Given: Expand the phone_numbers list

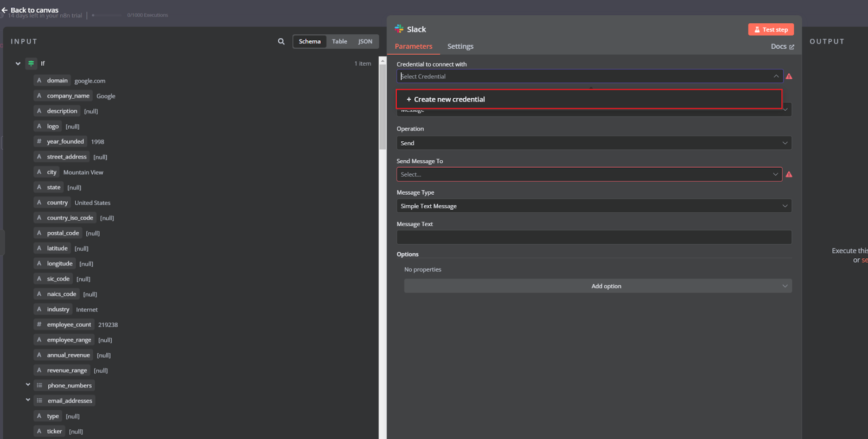Looking at the screenshot, I should click(x=28, y=385).
